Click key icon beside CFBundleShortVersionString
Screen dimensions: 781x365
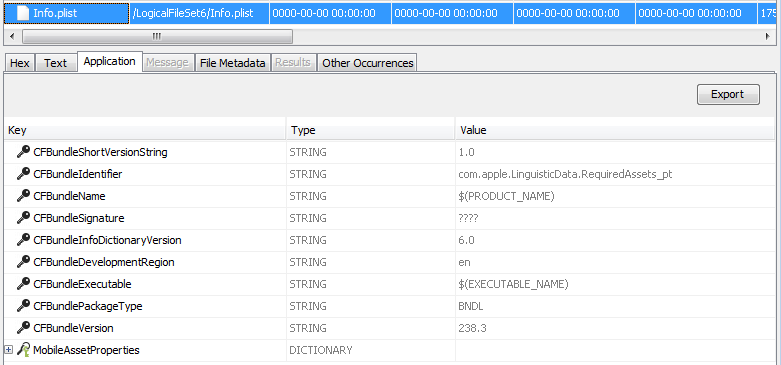[x=23, y=152]
